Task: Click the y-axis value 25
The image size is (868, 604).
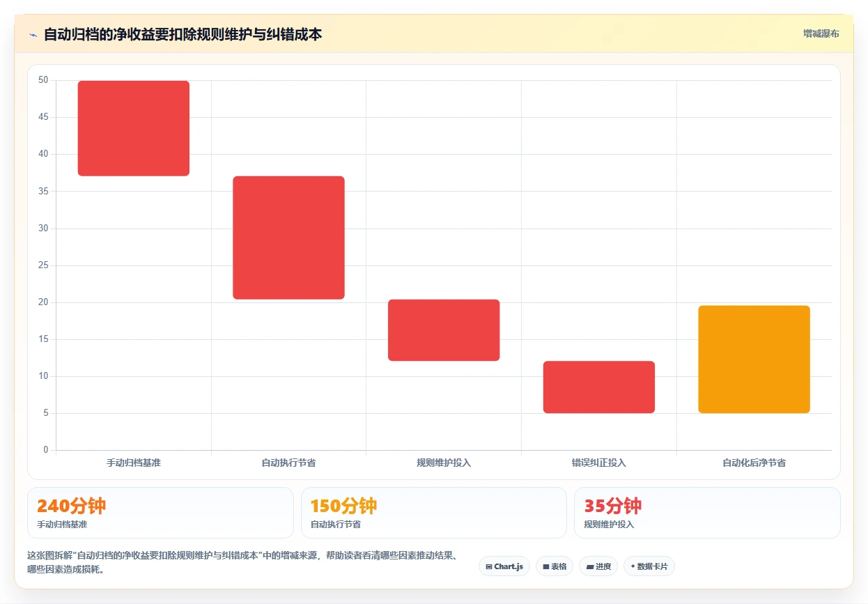Action: click(43, 265)
